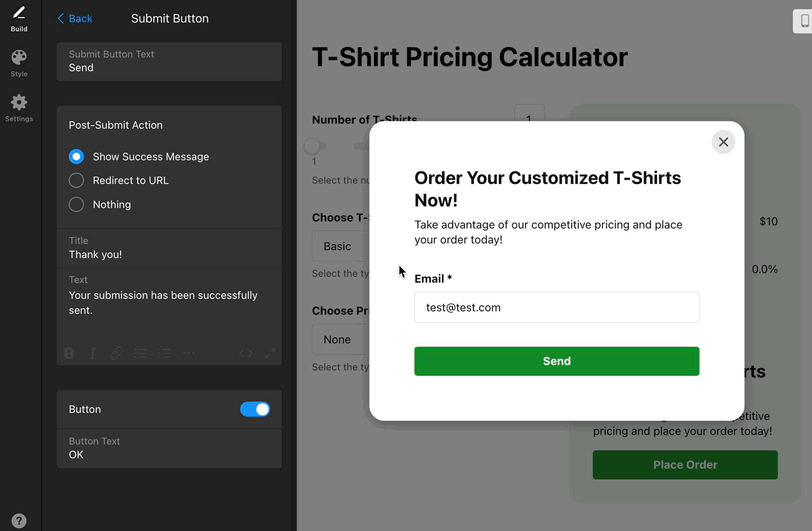This screenshot has height=531, width=812.
Task: Expand the text editor to fullscreen
Action: 270,353
